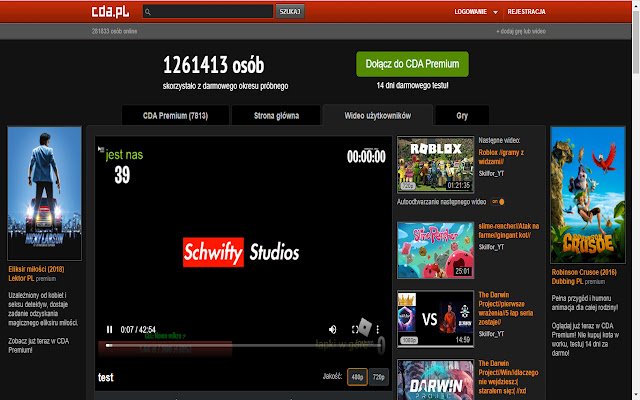Click the '0:07 / 42:54' time display
The image size is (640, 400).
[x=138, y=329]
